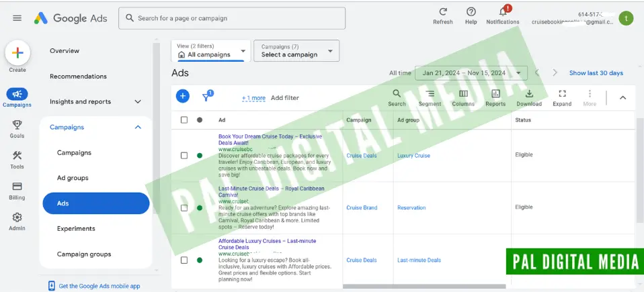
Task: Open Recommendations page
Action: pos(78,77)
